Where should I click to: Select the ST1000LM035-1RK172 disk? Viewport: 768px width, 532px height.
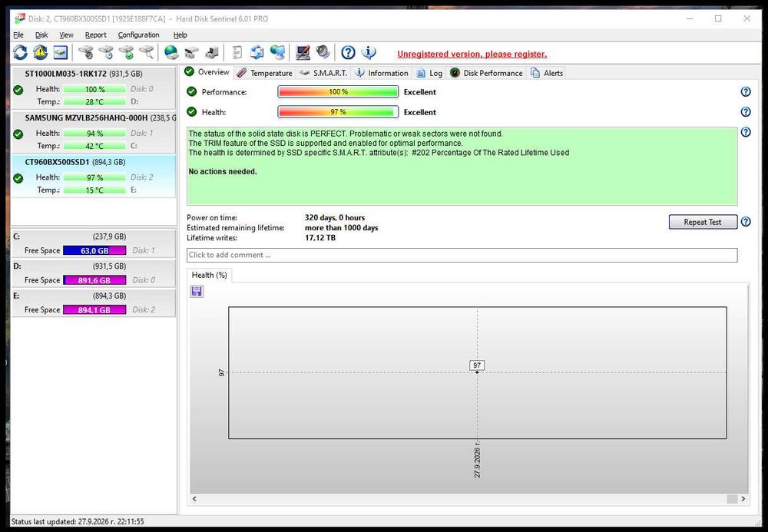[93, 88]
